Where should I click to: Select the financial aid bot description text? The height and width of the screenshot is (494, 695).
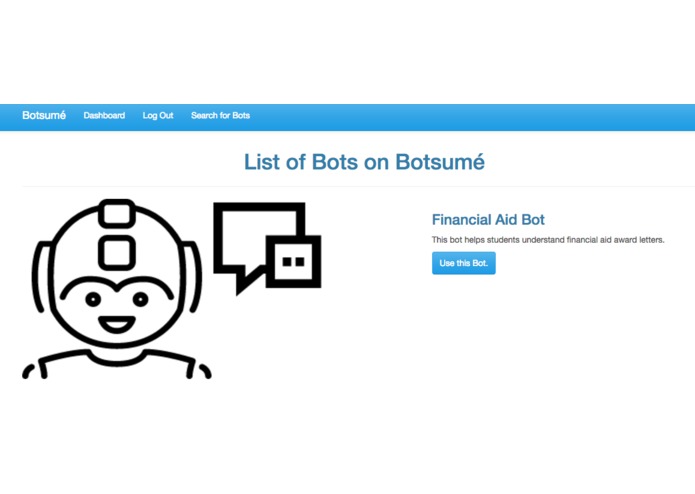(x=548, y=240)
